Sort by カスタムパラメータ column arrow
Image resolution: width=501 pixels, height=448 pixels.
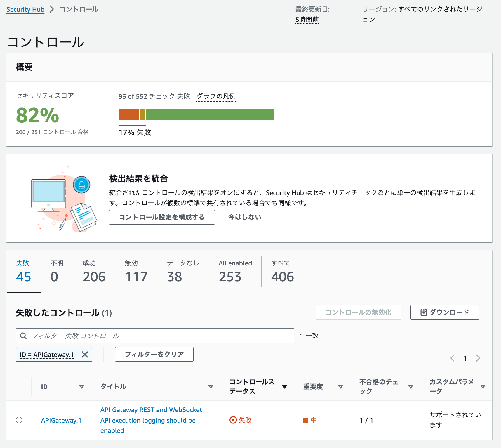point(483,387)
